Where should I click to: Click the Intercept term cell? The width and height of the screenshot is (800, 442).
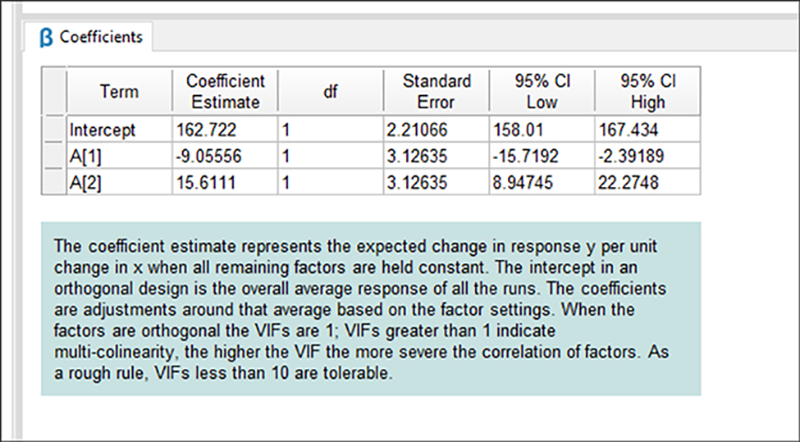[x=119, y=129]
